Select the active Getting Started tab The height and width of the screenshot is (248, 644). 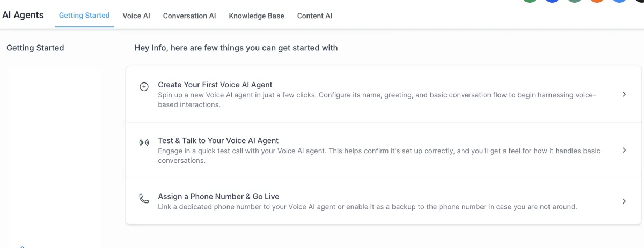84,16
